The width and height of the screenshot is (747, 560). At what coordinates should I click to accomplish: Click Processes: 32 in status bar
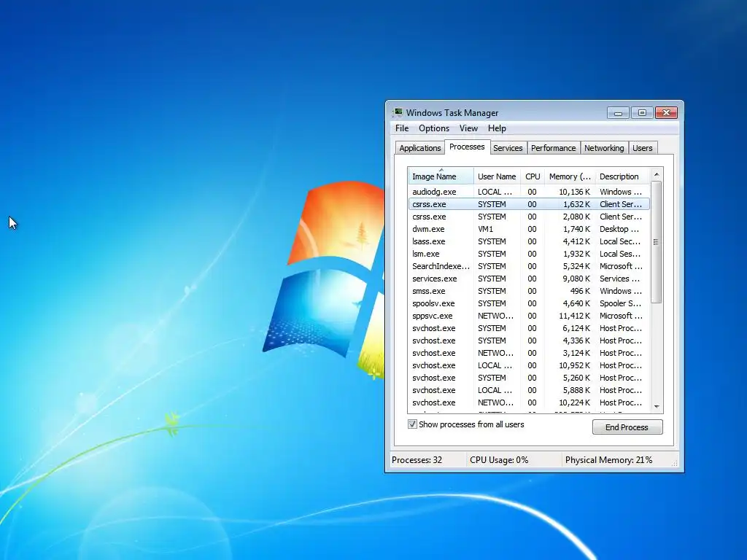(417, 460)
